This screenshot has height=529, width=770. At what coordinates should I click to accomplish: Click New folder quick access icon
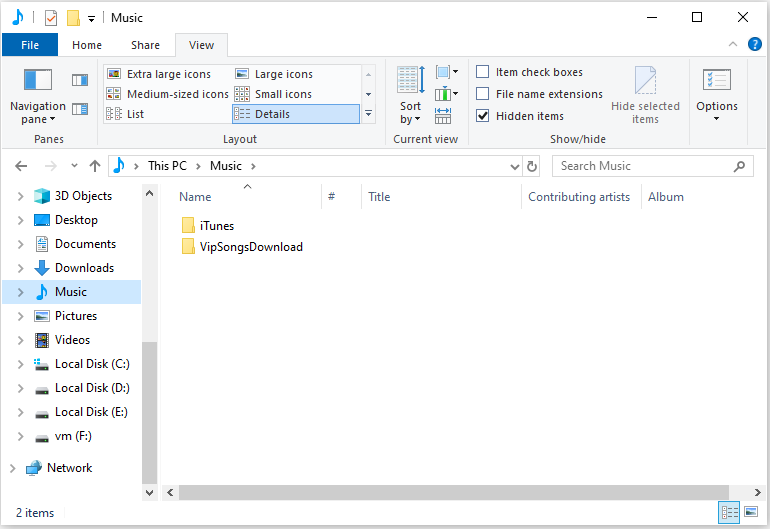(x=73, y=18)
